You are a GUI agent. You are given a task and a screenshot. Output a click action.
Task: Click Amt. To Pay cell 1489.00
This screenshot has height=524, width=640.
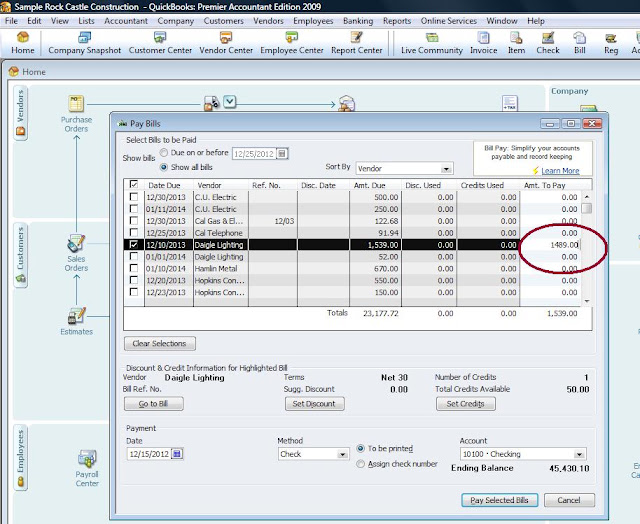click(550, 245)
